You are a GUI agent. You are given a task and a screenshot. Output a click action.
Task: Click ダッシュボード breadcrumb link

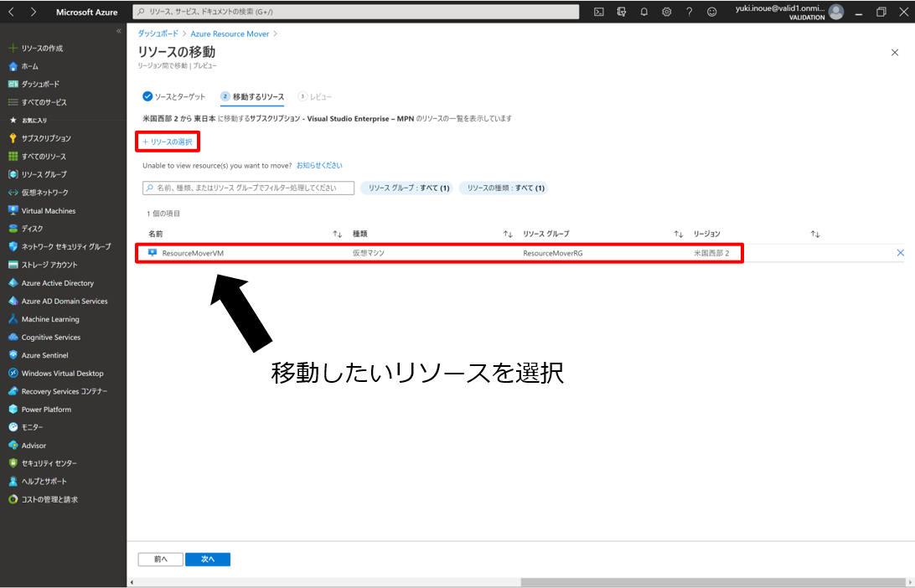click(x=158, y=34)
